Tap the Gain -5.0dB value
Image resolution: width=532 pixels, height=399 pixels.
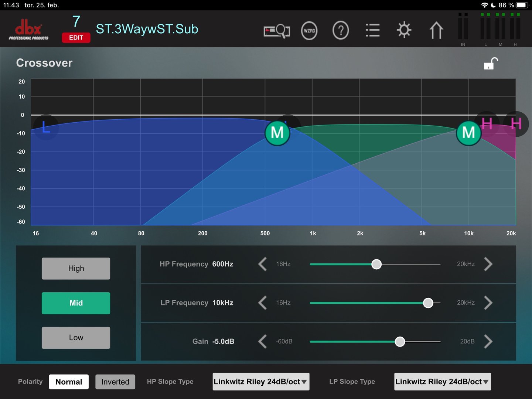(223, 341)
